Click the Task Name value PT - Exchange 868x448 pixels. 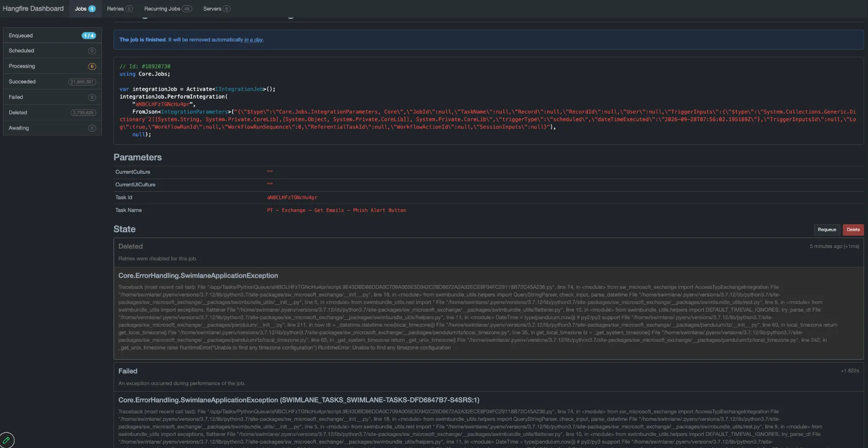[x=336, y=210]
